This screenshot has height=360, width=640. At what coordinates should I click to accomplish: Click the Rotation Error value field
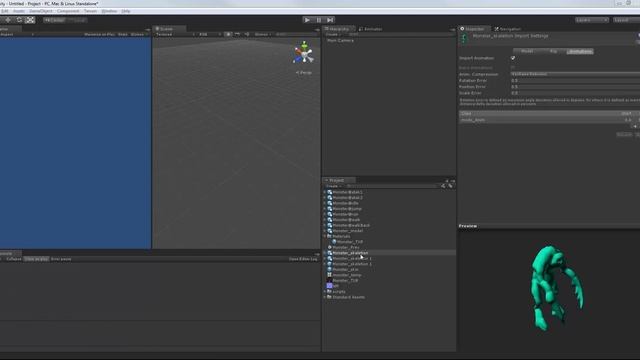coord(575,80)
